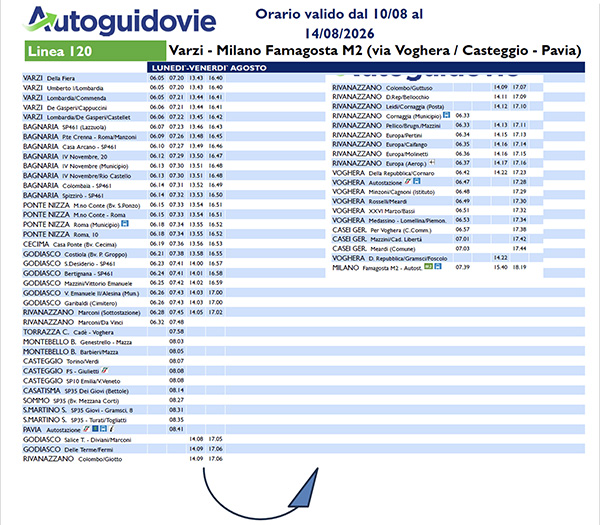Select the VOGHERA Minzoni/Cagnoni (Istituto) stop
Screen dimensions: 600x525
coord(383,192)
